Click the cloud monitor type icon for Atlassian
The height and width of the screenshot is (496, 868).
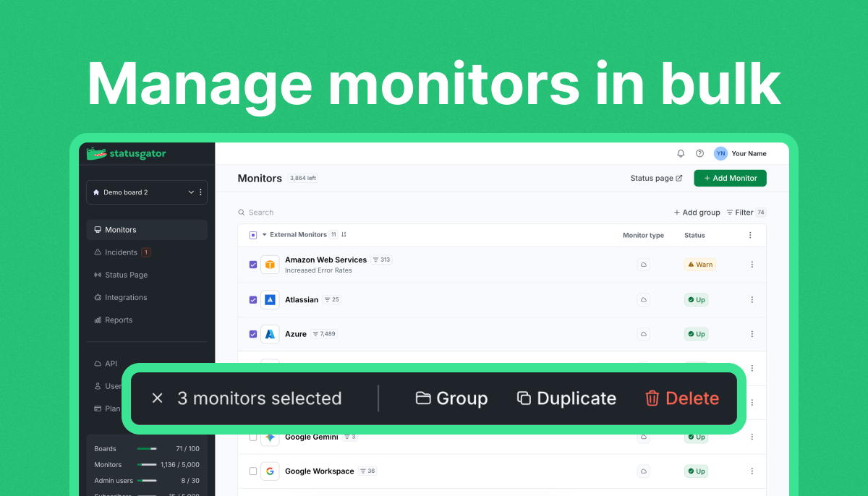[x=643, y=299]
